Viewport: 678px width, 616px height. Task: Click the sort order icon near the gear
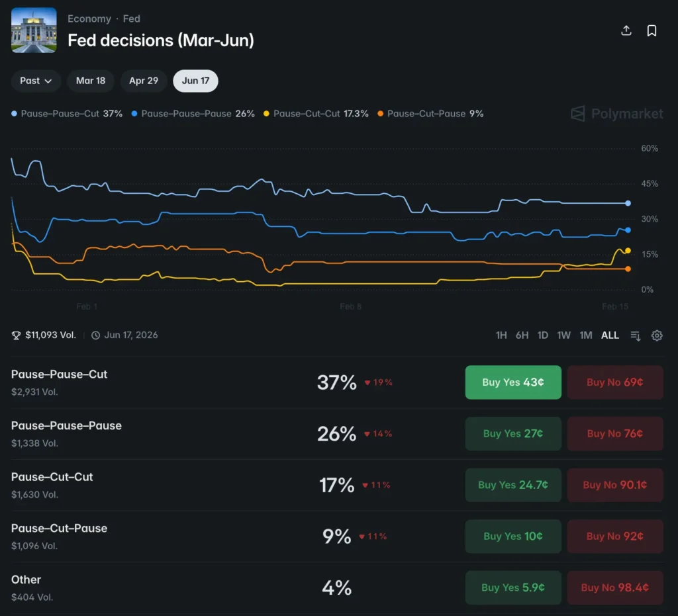coord(635,335)
